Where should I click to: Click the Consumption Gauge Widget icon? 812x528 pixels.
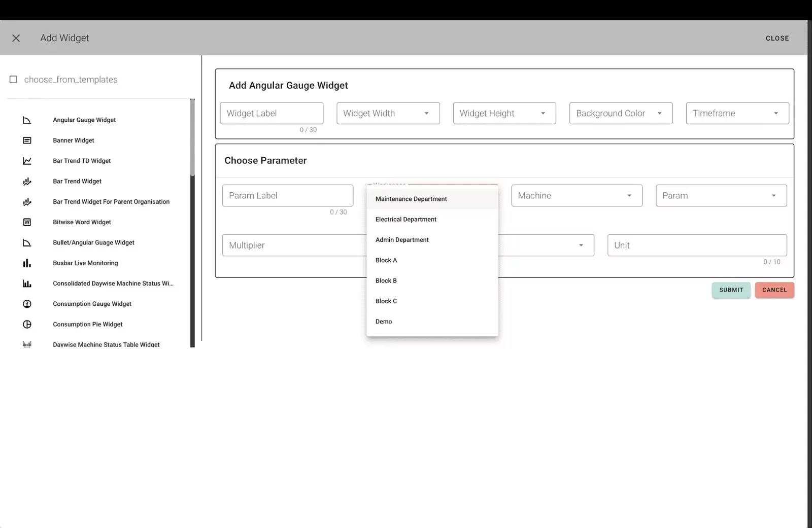pos(27,303)
